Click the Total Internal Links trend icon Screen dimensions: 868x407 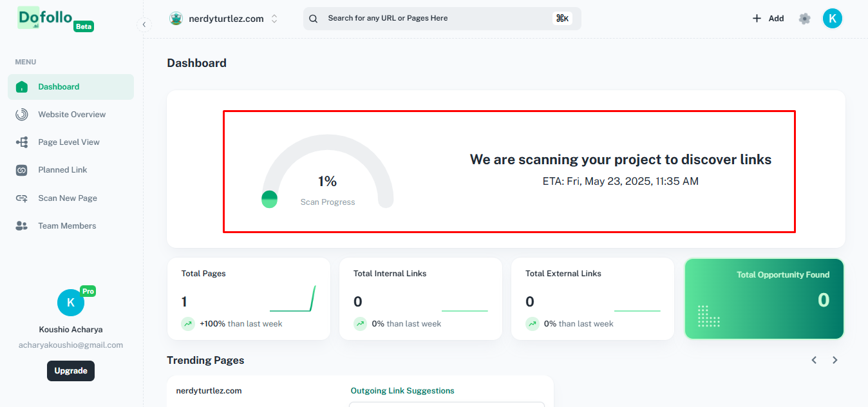[360, 324]
